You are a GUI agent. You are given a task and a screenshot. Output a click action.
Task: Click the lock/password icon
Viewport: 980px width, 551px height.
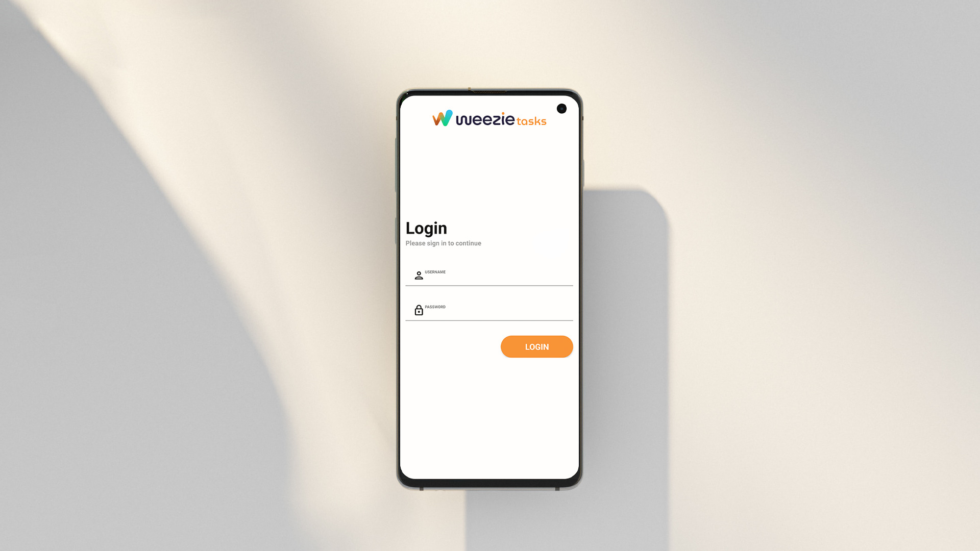(x=418, y=310)
